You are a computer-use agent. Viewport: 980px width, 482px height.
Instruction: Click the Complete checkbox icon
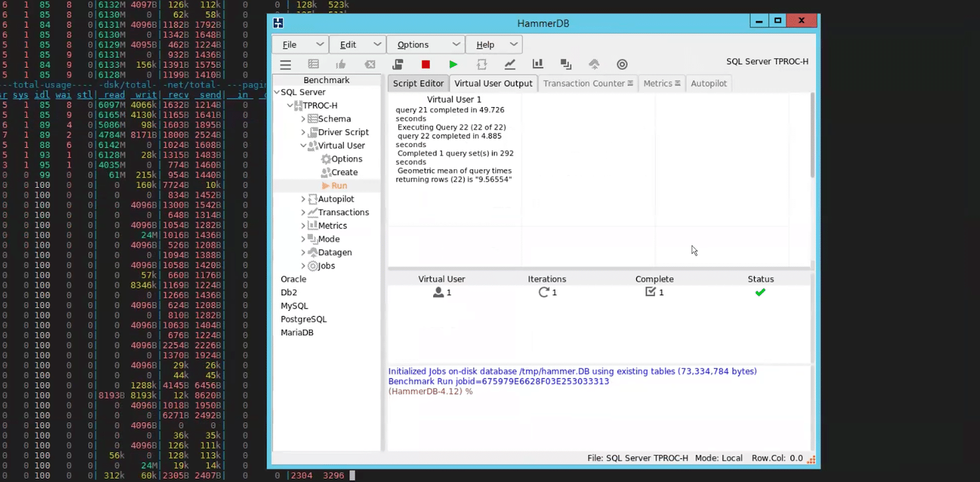click(x=650, y=292)
